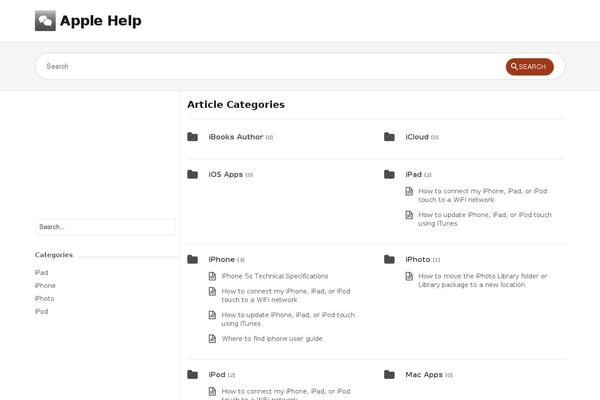This screenshot has height=400, width=600.
Task: Open iPad's 'How to update... using iTunes' article
Action: click(485, 219)
